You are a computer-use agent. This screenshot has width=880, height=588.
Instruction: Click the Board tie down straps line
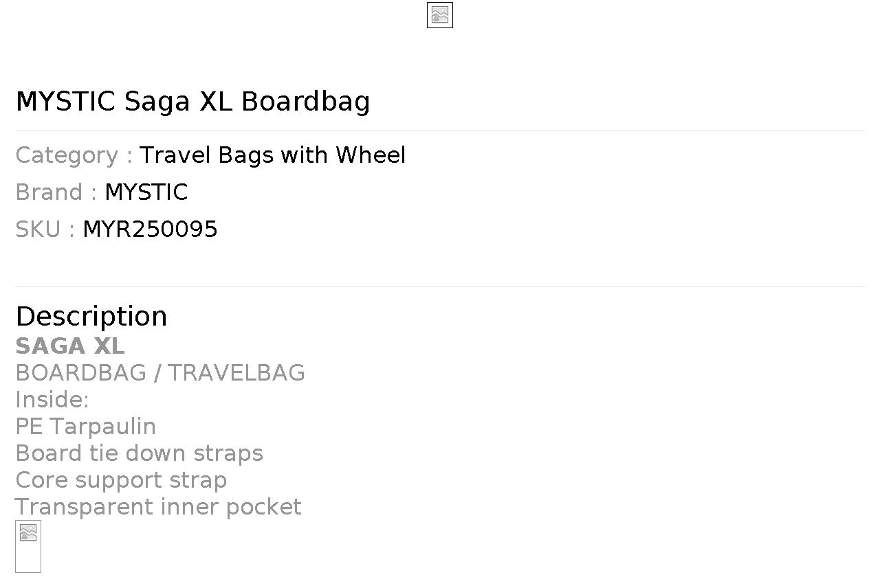point(139,453)
